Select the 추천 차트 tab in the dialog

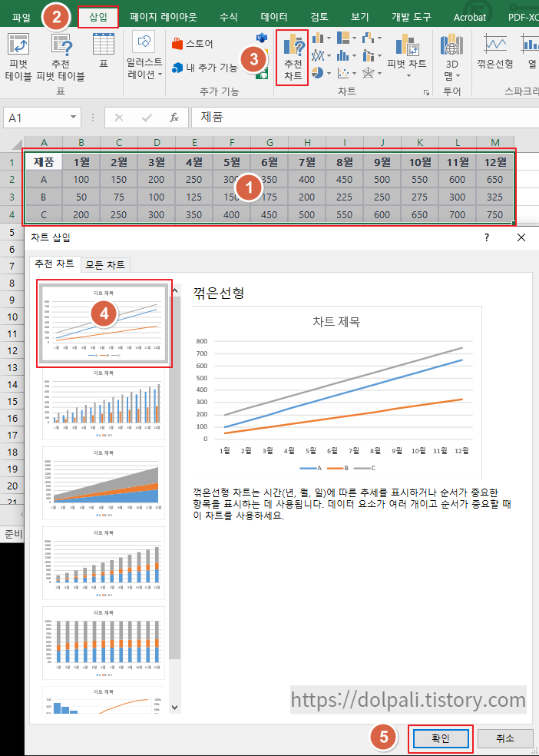55,264
